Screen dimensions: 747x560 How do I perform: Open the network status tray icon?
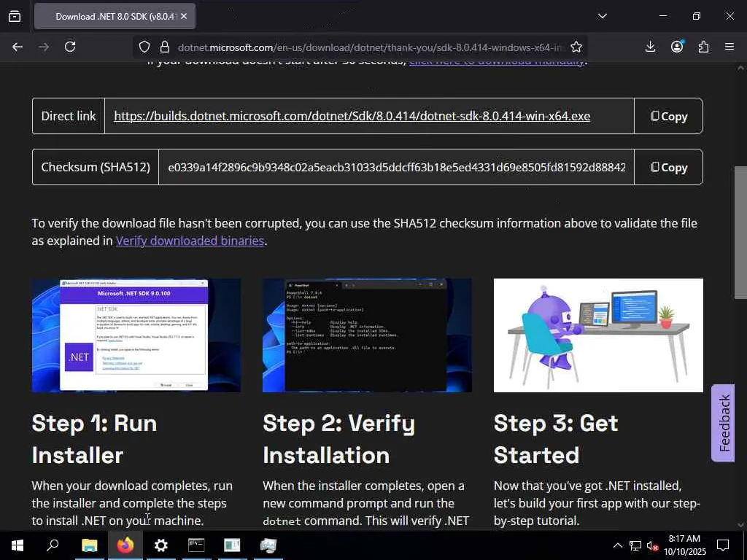pyautogui.click(x=635, y=545)
